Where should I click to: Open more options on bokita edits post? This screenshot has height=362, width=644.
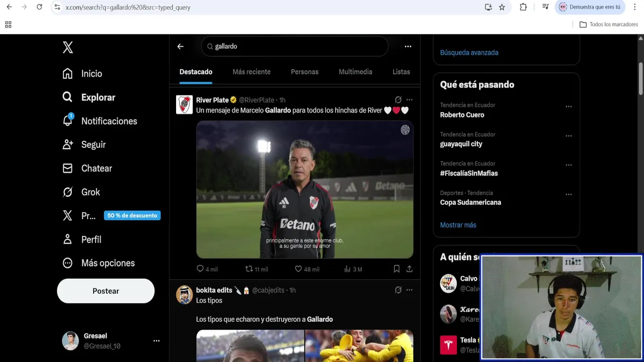point(410,290)
